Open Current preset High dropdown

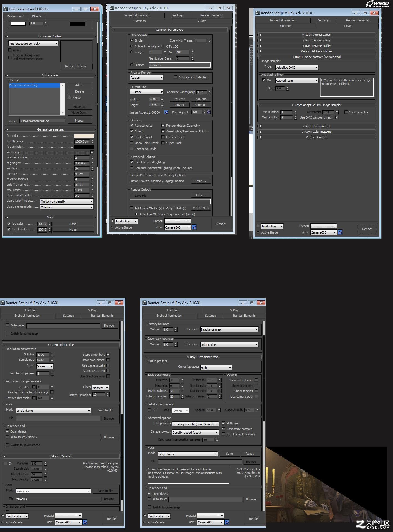point(216,368)
